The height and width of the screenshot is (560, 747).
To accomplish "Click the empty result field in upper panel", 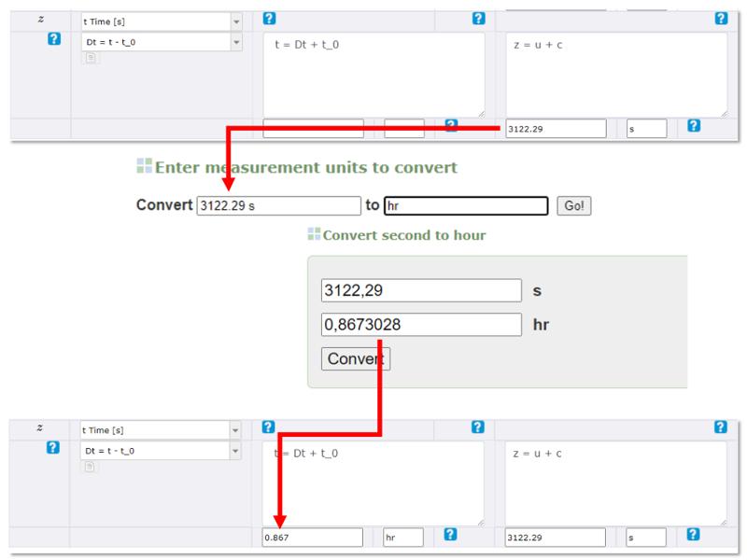I will tap(314, 129).
